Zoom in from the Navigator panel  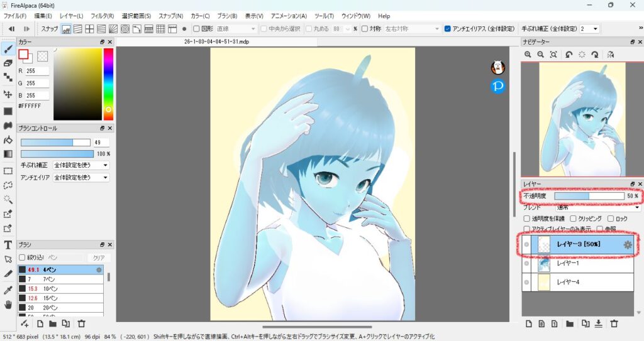pos(528,55)
